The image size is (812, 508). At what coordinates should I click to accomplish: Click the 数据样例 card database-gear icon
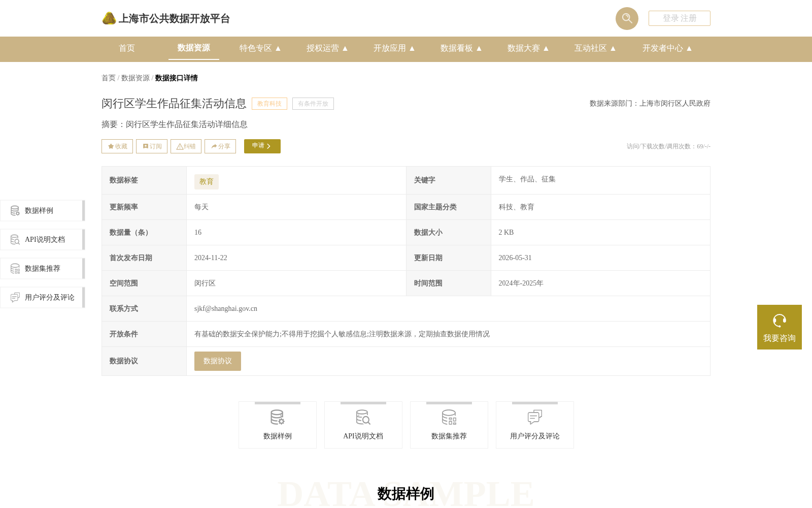tap(278, 418)
